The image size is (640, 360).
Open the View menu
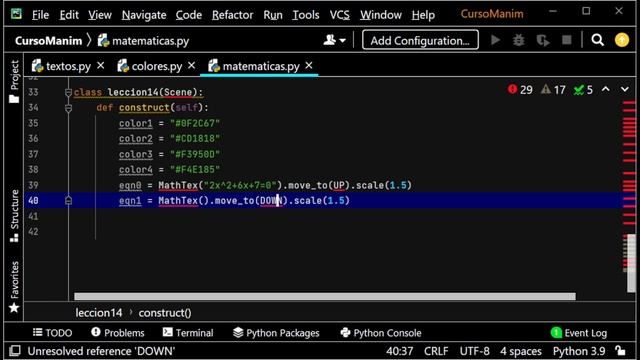click(100, 15)
